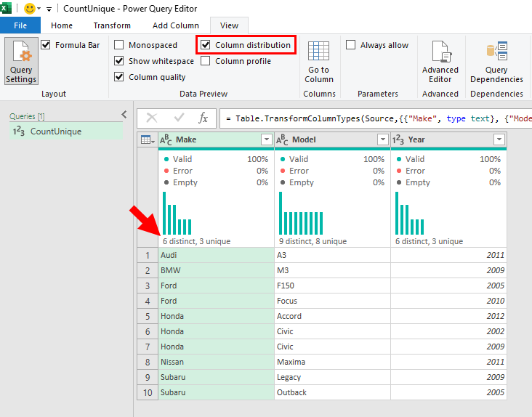Switch to the Add Column tab

176,25
